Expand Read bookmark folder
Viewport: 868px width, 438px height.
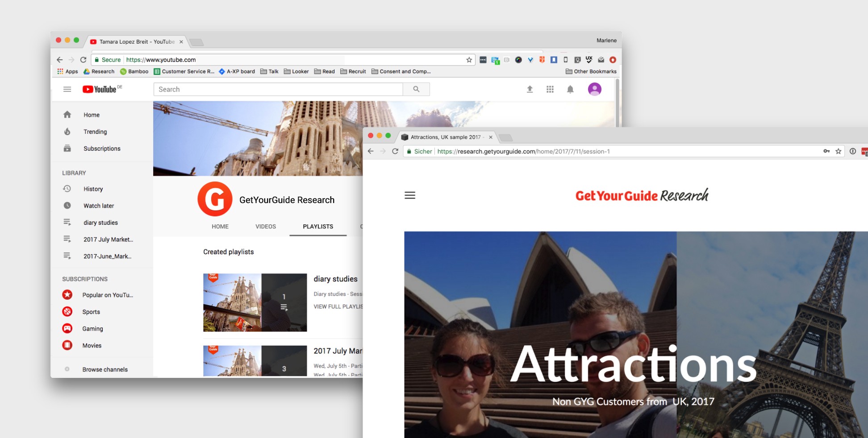pos(325,71)
